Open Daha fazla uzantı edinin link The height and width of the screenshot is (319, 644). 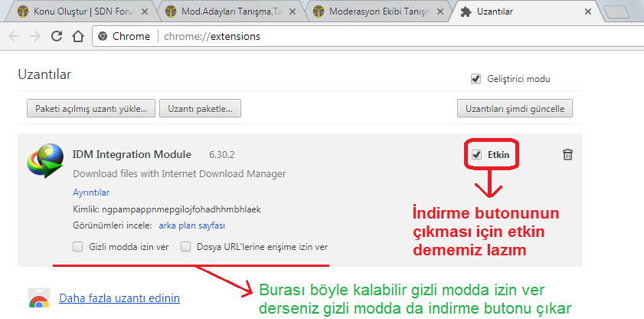pos(119,298)
